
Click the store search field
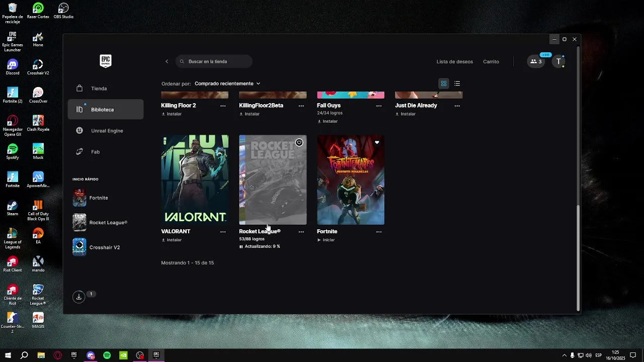coord(214,61)
